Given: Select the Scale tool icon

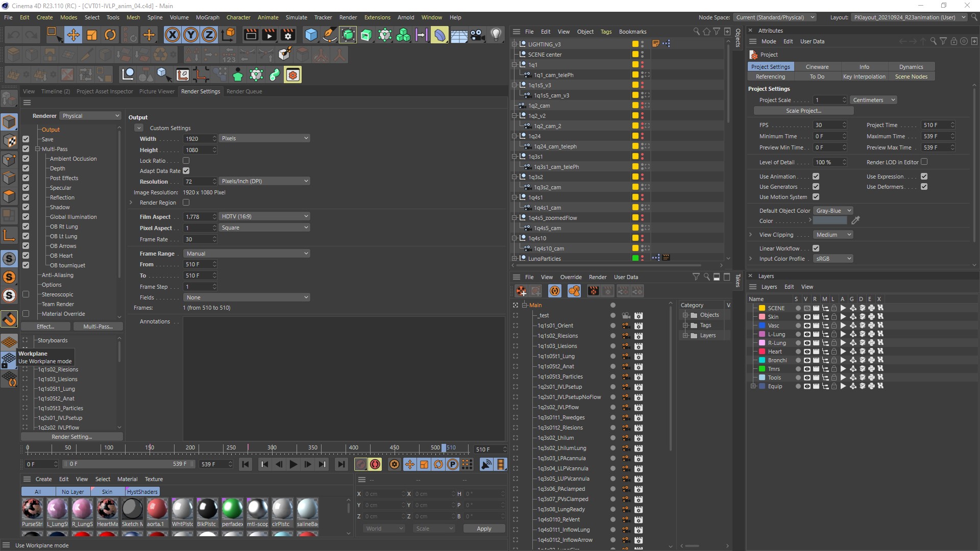Looking at the screenshot, I should [92, 35].
